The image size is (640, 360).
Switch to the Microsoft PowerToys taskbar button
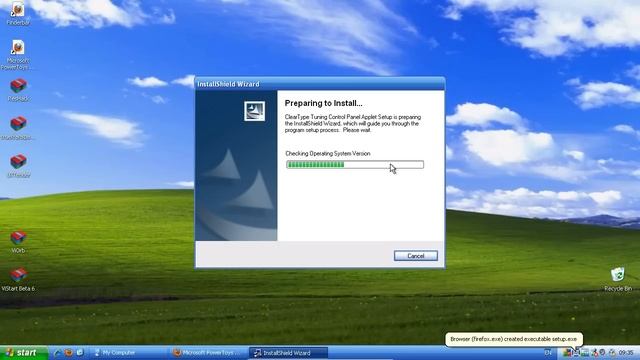tap(208, 353)
